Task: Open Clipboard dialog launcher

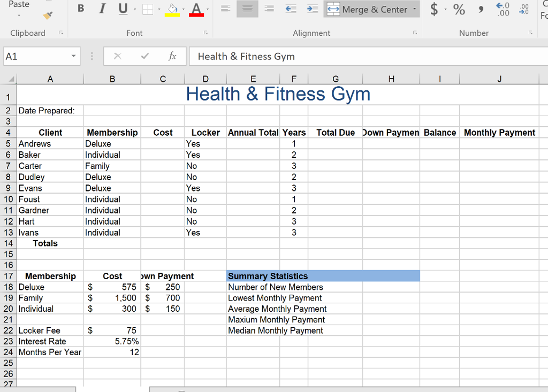Action: click(x=61, y=33)
